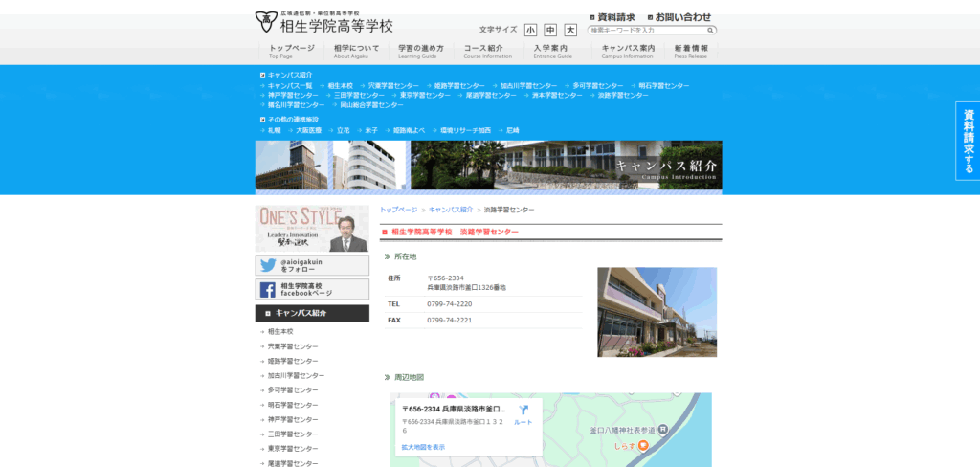Click the orange しらす restaurant map pin

coord(644,446)
